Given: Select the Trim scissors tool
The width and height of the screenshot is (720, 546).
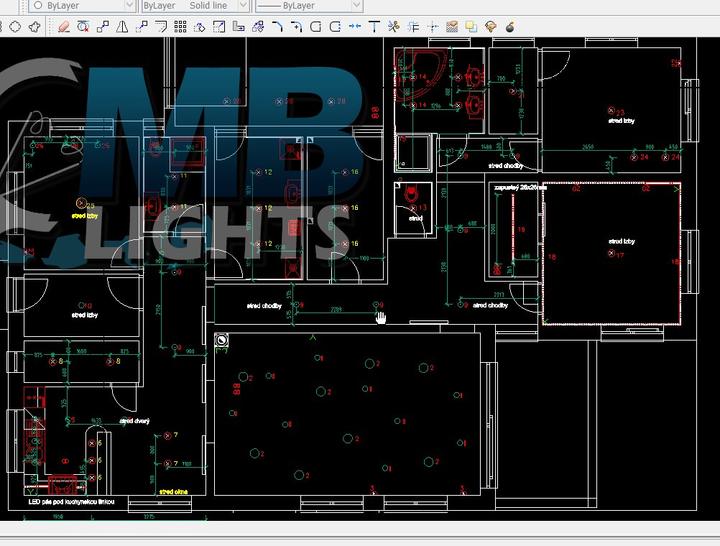Looking at the screenshot, I should tap(392, 27).
